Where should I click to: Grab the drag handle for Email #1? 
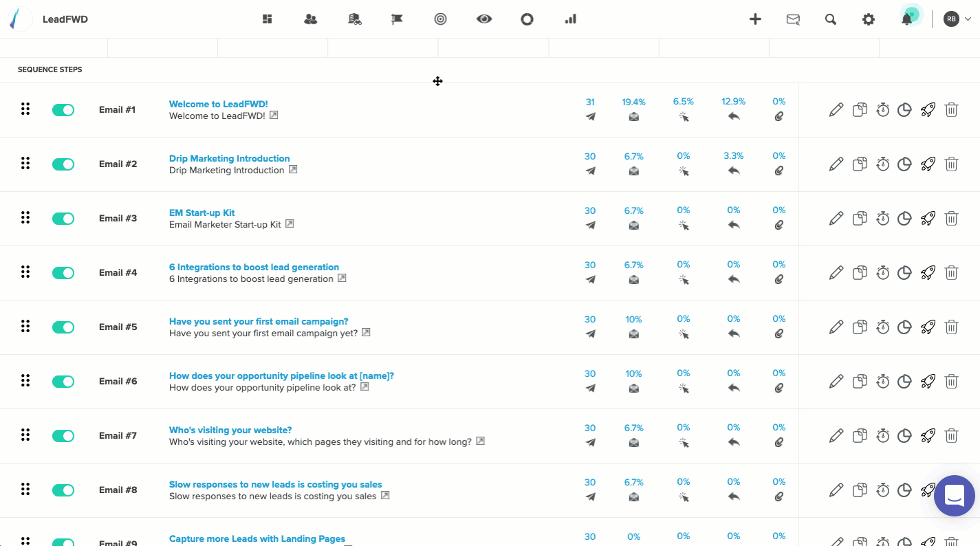click(x=25, y=109)
